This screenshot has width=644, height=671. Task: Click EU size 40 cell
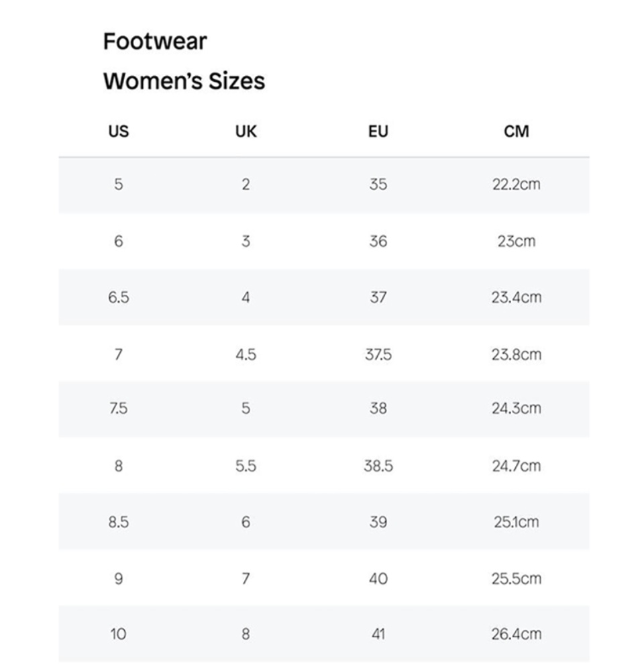pos(378,579)
